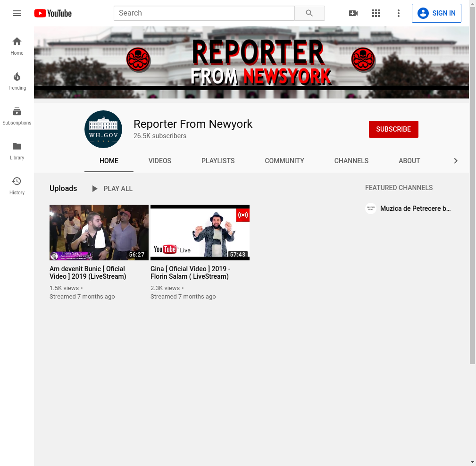Click the Search input field
This screenshot has width=476, height=466.
pyautogui.click(x=204, y=13)
